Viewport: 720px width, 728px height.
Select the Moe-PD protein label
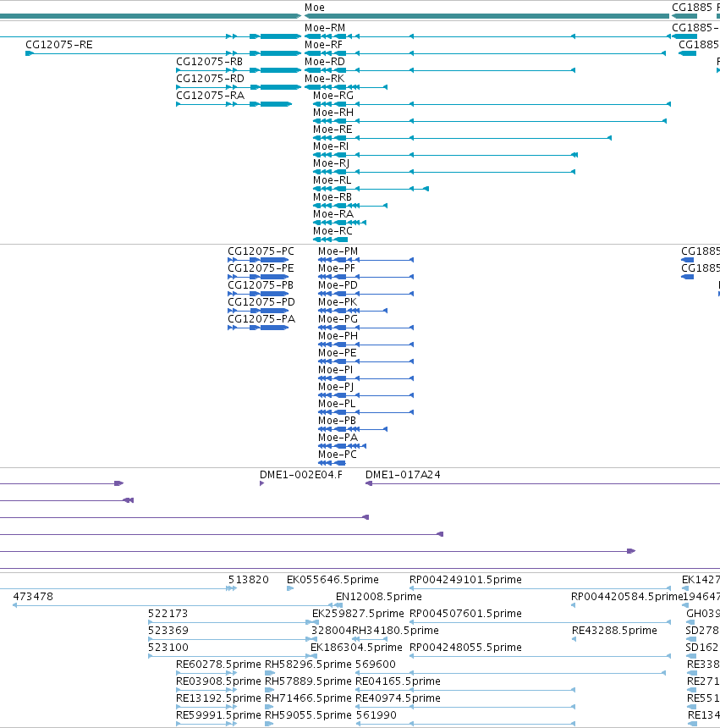[338, 285]
